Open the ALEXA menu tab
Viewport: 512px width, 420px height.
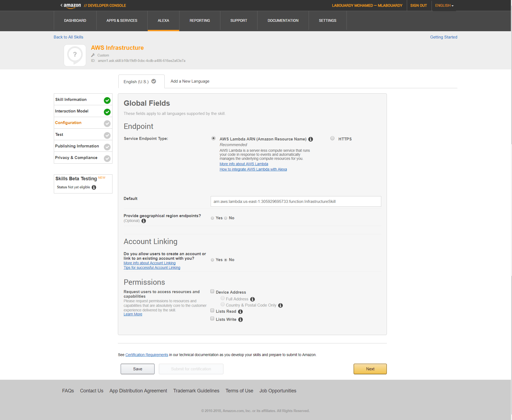163,21
